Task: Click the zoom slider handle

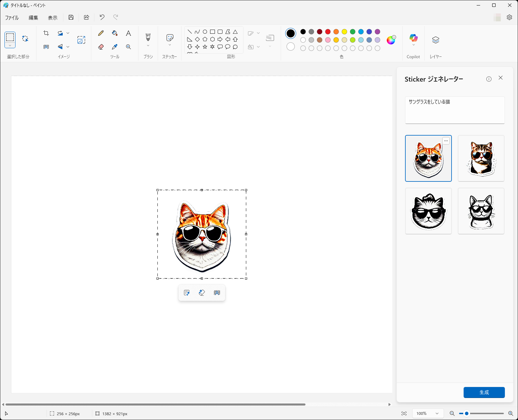Action: click(467, 413)
